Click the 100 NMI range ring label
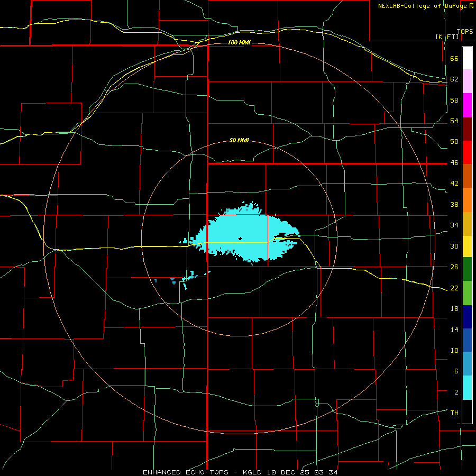 point(239,42)
